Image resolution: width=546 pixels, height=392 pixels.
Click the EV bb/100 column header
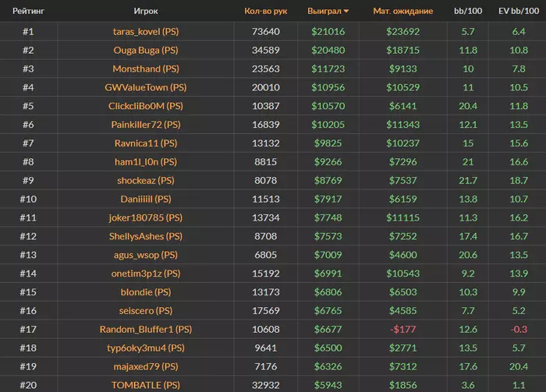pyautogui.click(x=519, y=11)
